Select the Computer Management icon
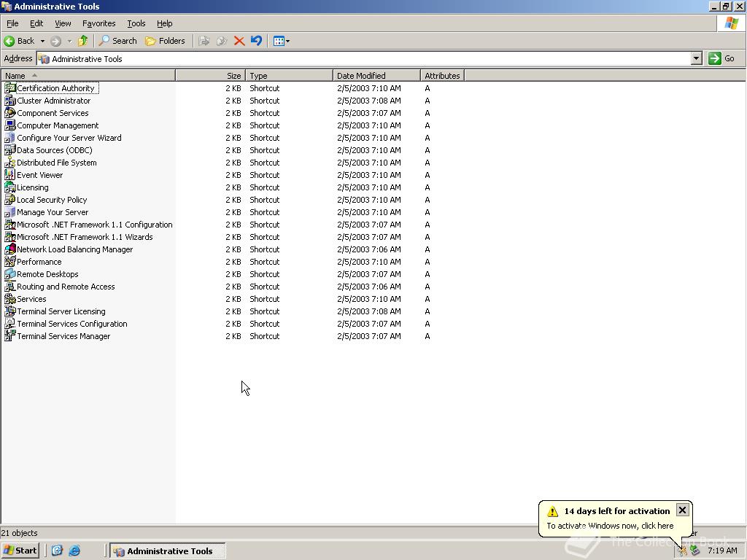The width and height of the screenshot is (747, 560). coord(9,125)
